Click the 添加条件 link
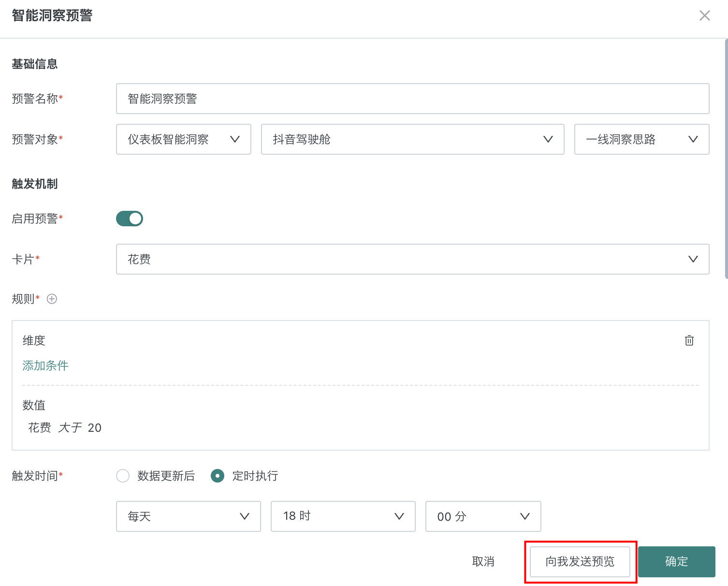The width and height of the screenshot is (728, 586). 45,366
